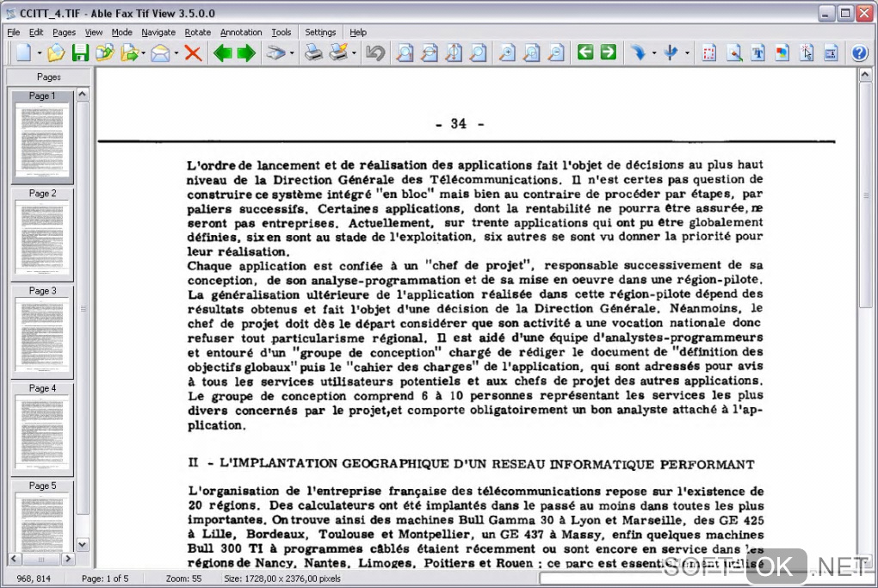This screenshot has width=878, height=588.
Task: Click the small green forward arrow button
Action: tap(608, 53)
